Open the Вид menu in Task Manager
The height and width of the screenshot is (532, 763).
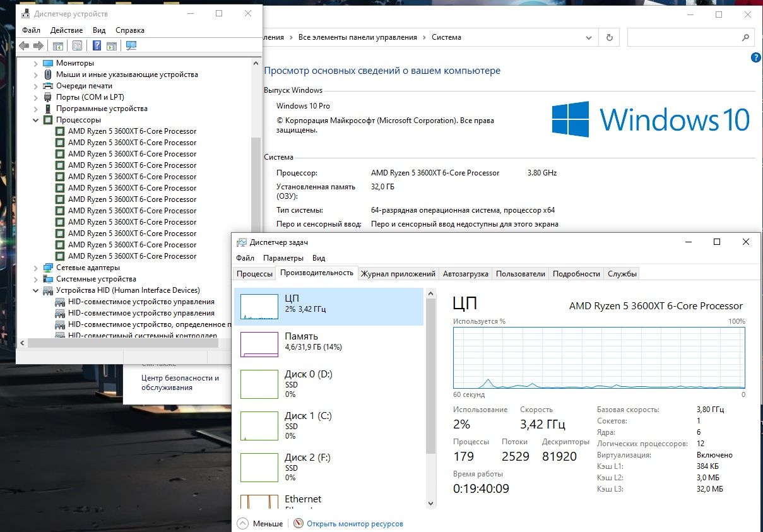pyautogui.click(x=319, y=258)
